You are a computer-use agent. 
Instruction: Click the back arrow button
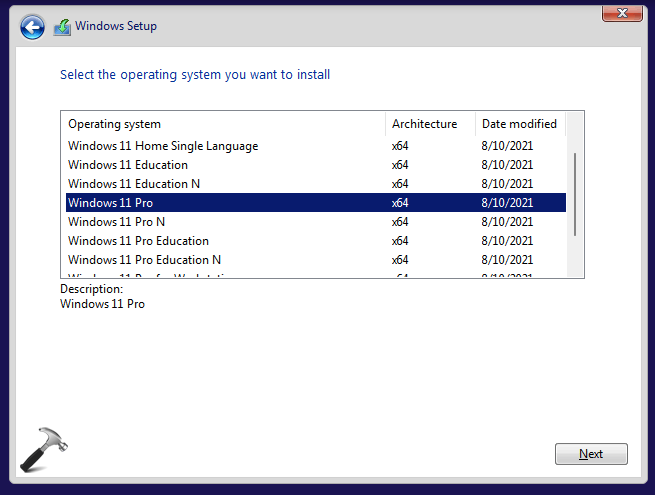32,27
